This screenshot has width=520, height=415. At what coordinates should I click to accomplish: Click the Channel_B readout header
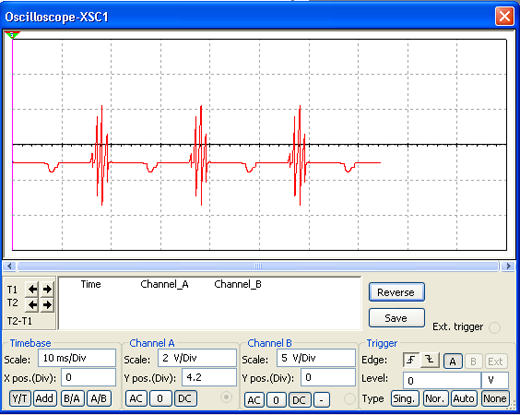pos(238,284)
